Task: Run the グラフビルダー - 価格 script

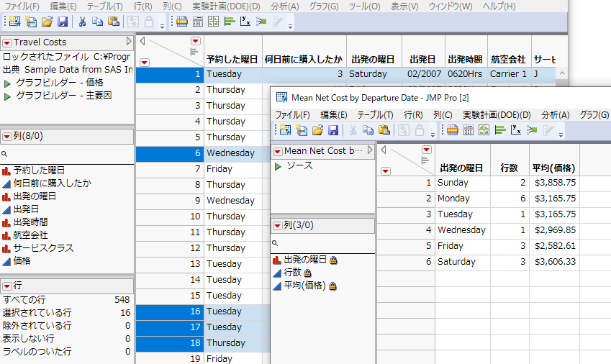Action: [7, 83]
